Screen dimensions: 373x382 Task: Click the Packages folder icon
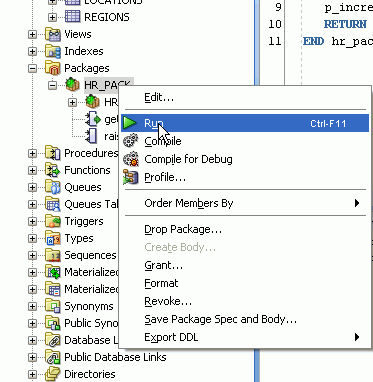pyautogui.click(x=53, y=68)
